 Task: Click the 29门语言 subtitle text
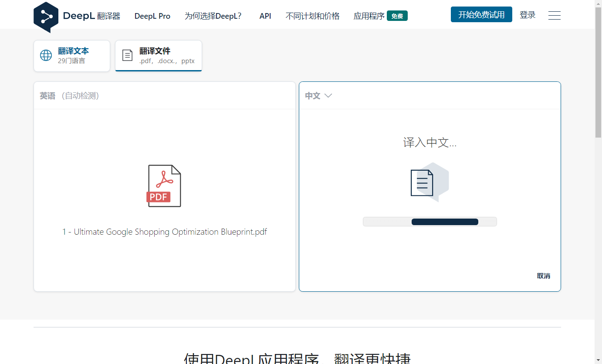71,61
